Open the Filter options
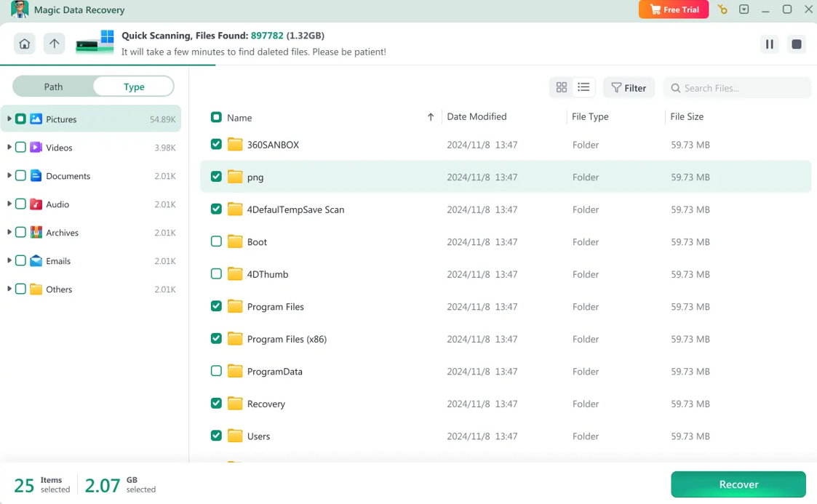The height and width of the screenshot is (504, 817). 629,88
